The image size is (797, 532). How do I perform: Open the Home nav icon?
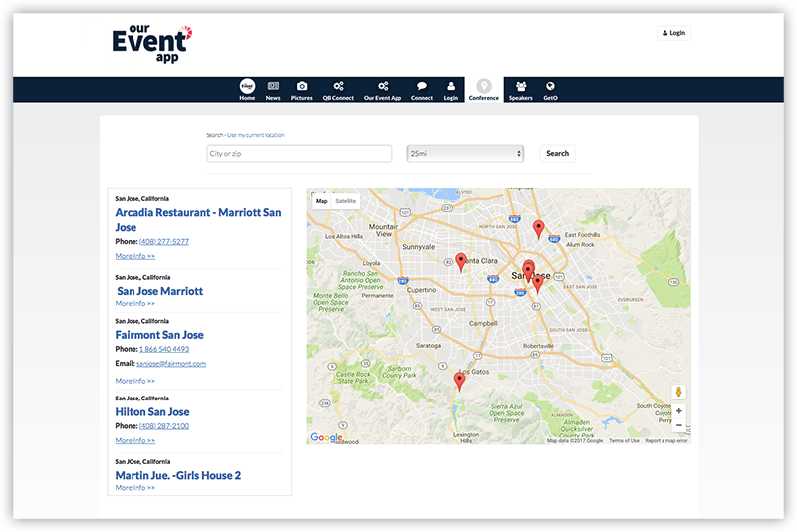pos(247,90)
